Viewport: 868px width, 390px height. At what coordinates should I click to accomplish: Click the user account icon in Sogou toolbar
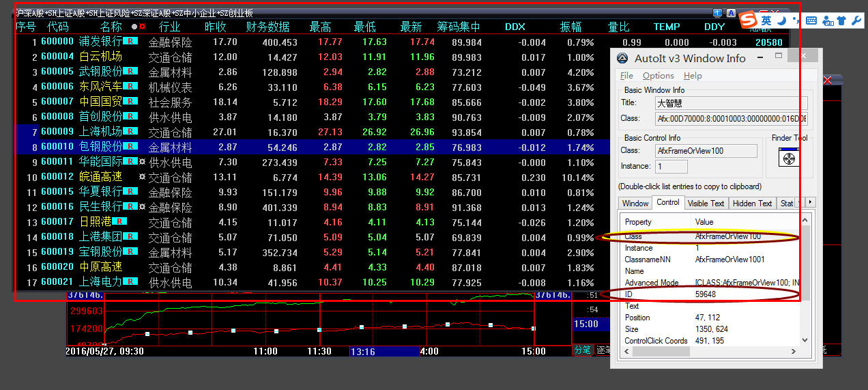click(x=828, y=20)
